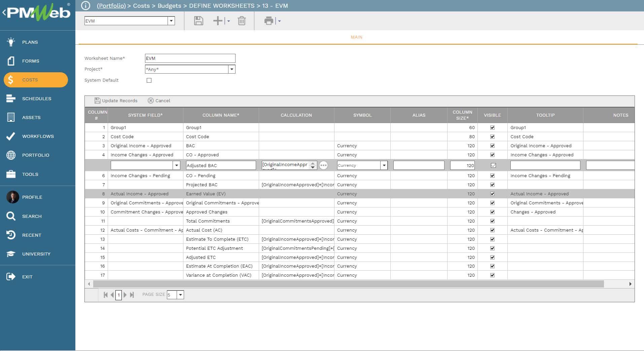Click the Column Name header

(221, 115)
